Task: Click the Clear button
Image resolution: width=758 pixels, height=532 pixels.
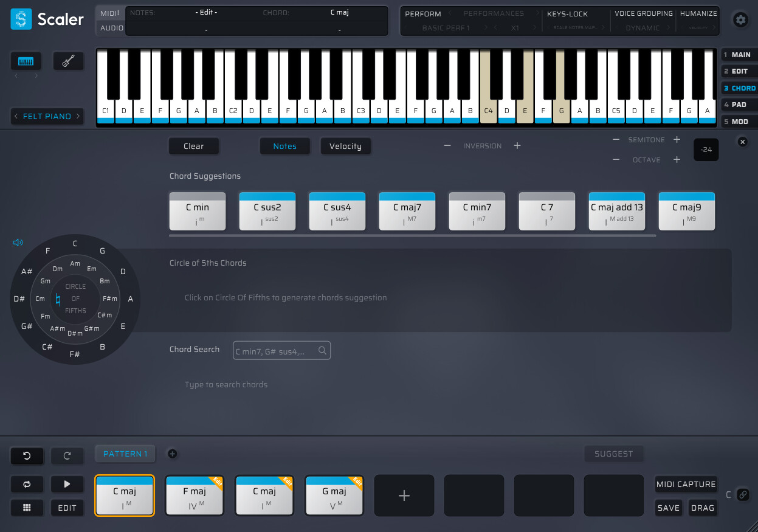Action: coord(194,146)
